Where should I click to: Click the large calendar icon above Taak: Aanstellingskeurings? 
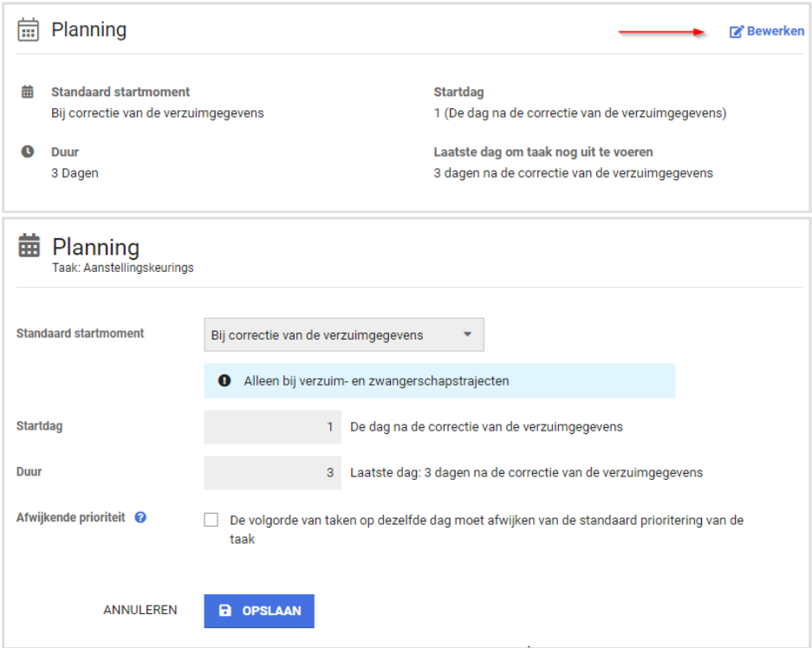pyautogui.click(x=29, y=246)
